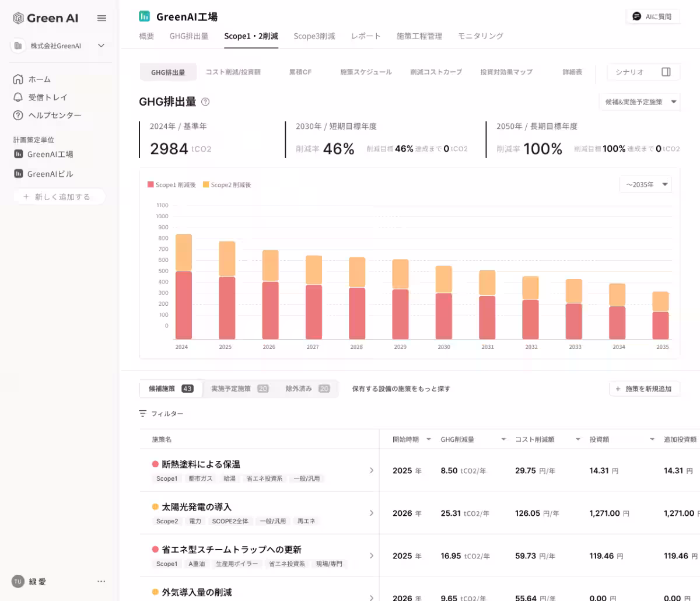700x601 pixels.
Task: Toggle Scope2 削減後 legend series
Action: click(226, 184)
